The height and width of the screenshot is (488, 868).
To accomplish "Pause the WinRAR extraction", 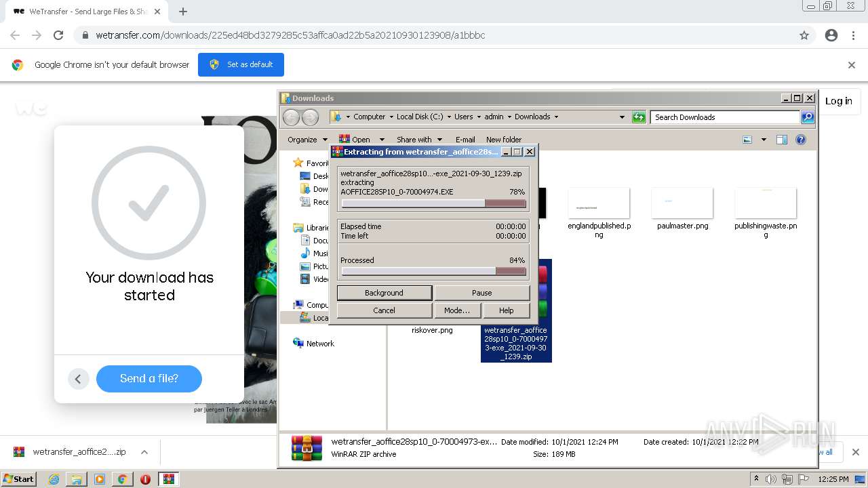I will (481, 293).
